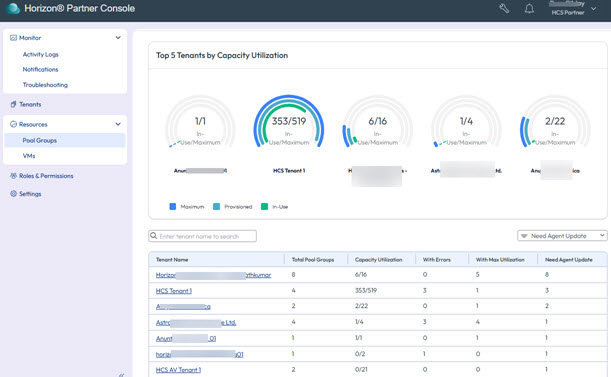This screenshot has height=377, width=611.
Task: Open the Need Agent Update filter dropdown
Action: pos(562,236)
